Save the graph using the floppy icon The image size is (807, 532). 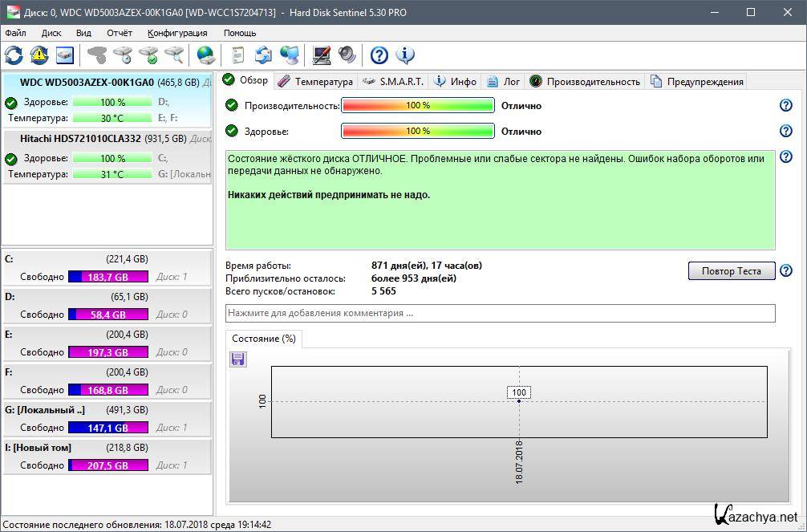[x=238, y=359]
